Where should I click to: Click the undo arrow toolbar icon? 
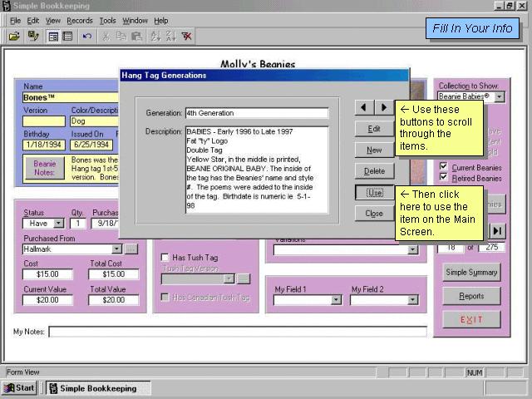tap(87, 37)
